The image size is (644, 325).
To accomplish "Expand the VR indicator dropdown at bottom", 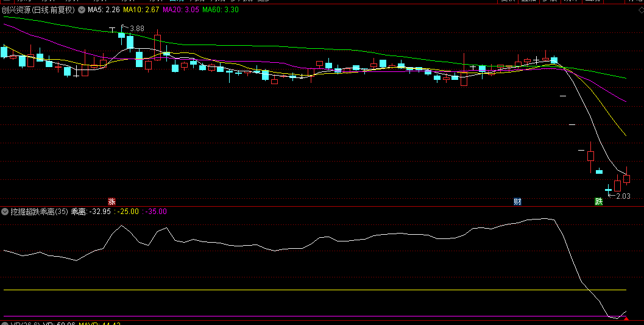I will click(x=5, y=323).
